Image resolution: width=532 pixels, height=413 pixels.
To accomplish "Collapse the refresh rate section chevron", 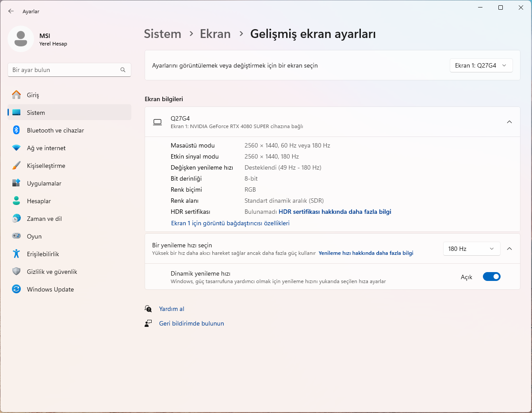I will pos(509,249).
